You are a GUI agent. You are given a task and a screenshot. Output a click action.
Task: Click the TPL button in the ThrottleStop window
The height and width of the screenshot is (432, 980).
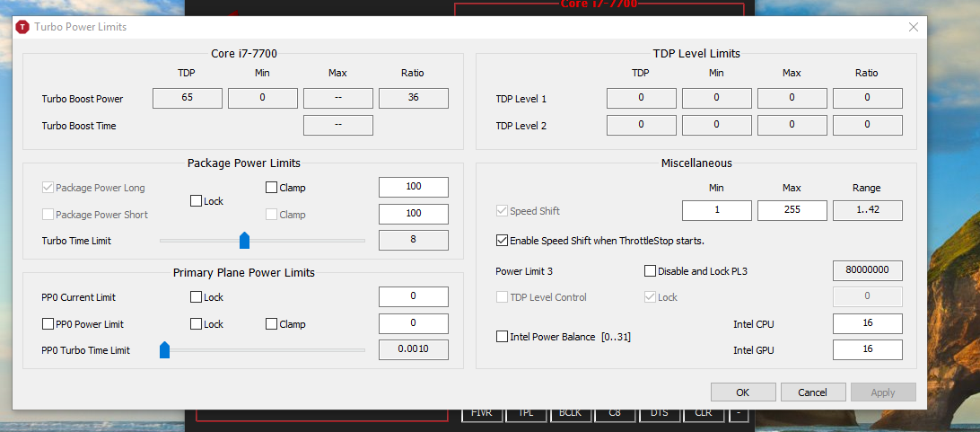point(526,415)
